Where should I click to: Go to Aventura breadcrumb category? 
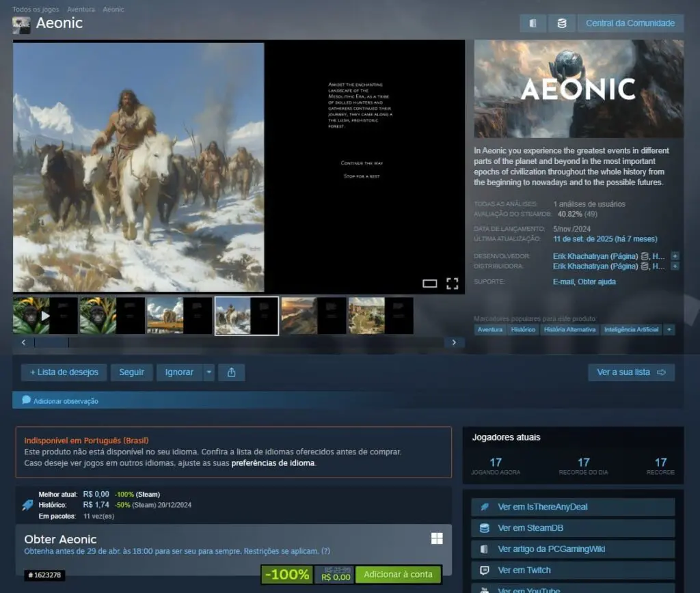click(x=80, y=10)
